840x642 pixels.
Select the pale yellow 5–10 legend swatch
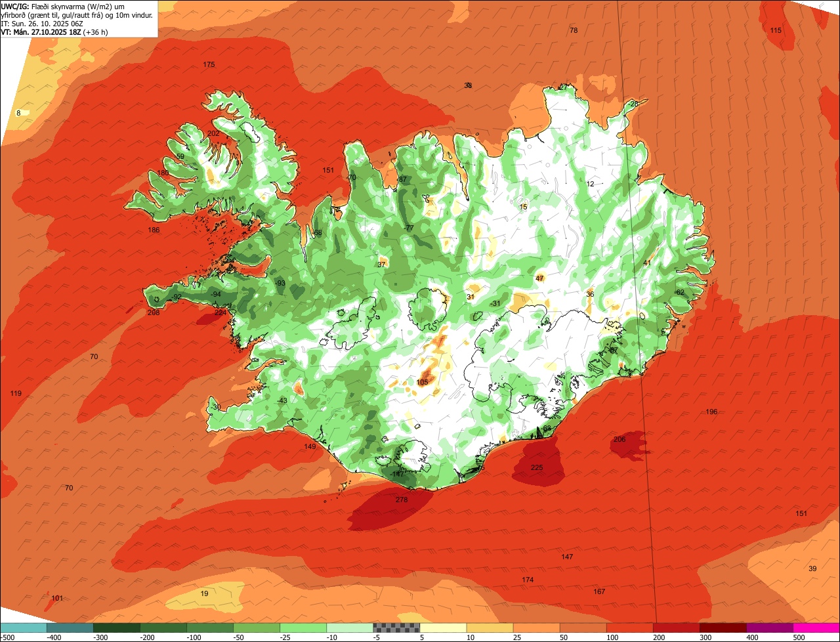(x=443, y=628)
